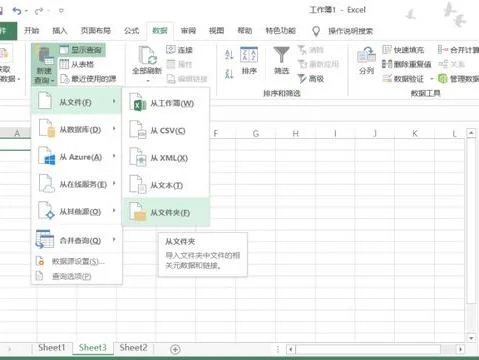Expand the 合并查询(Q) submenu
Image resolution: width=479 pixels, height=360 pixels.
[x=77, y=240]
